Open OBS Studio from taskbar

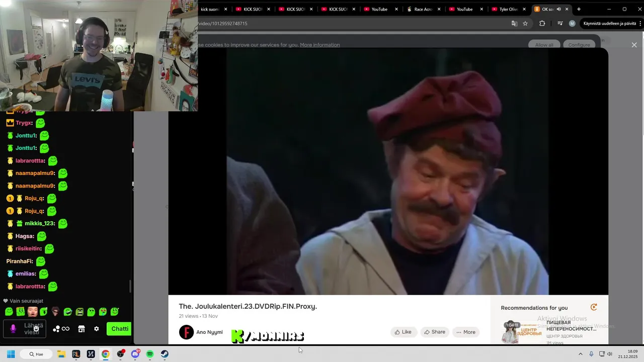(120, 354)
